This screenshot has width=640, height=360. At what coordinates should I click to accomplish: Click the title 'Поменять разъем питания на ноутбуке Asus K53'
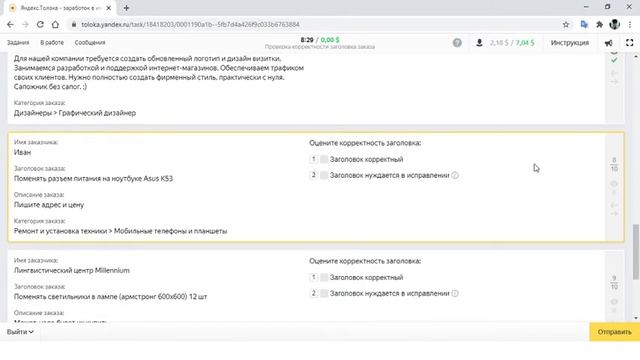93,178
